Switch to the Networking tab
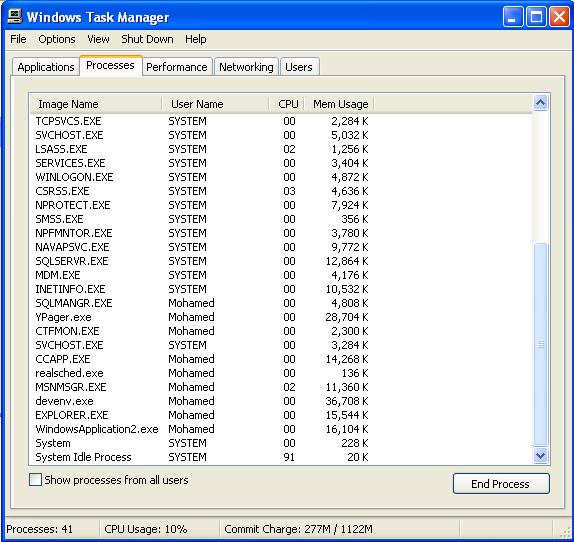 click(x=246, y=67)
